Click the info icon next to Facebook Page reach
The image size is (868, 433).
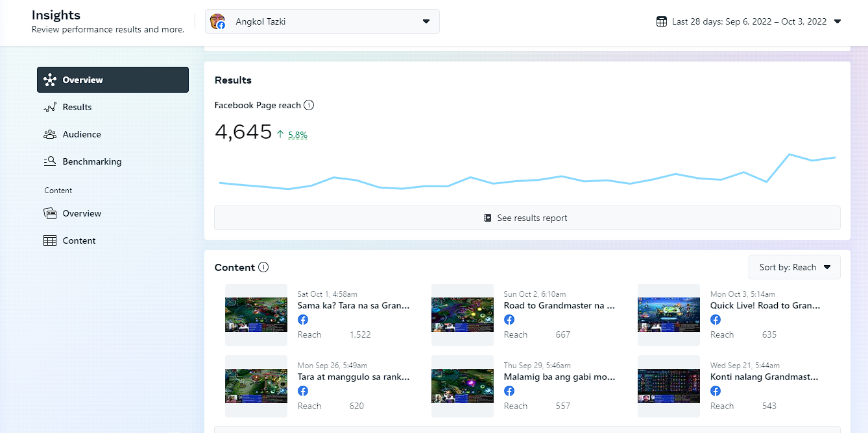[309, 105]
